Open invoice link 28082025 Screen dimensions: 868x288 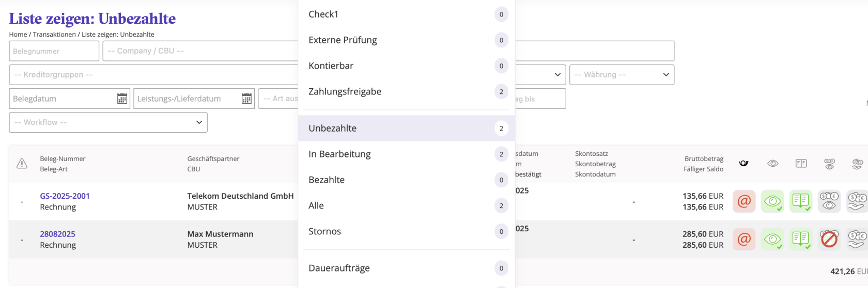coord(57,234)
